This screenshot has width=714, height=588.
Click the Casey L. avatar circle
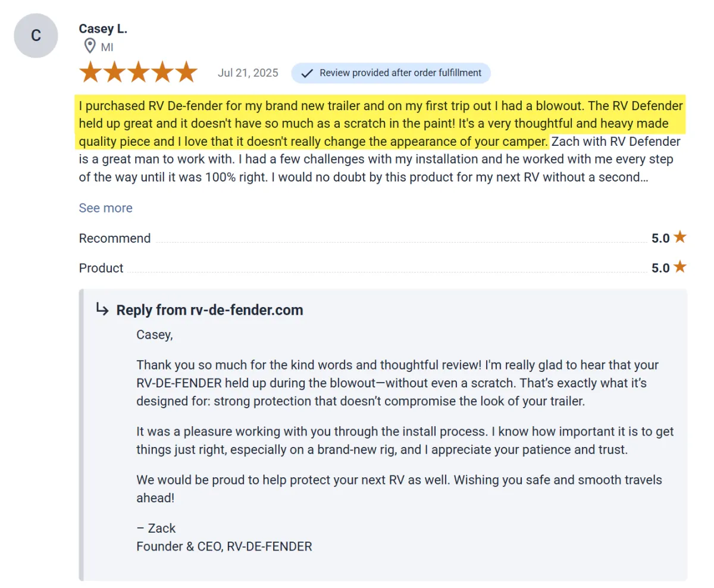[36, 36]
